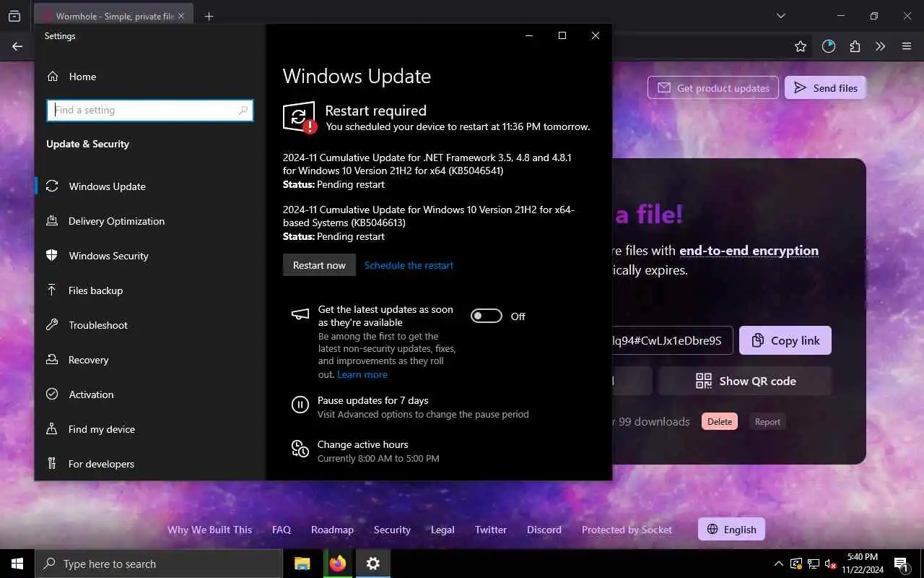Click taskbar Type here to search box
The height and width of the screenshot is (578, 924).
click(159, 564)
